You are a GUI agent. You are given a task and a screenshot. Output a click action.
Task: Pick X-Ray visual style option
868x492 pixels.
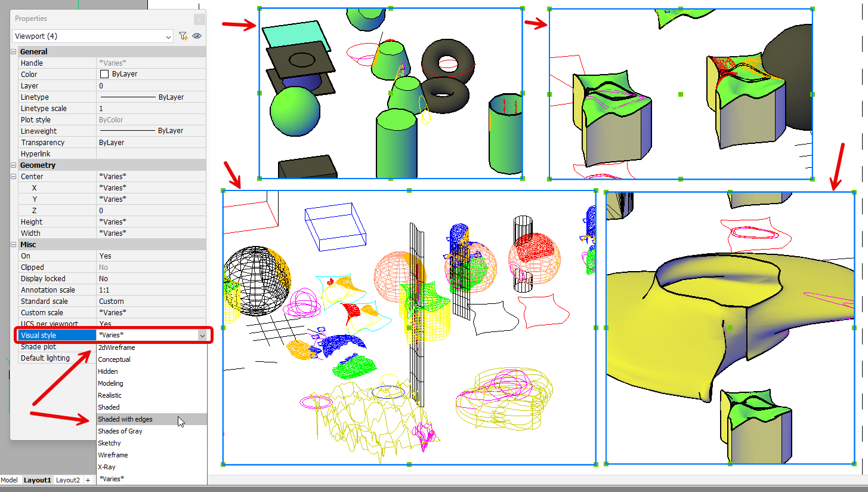(x=107, y=467)
